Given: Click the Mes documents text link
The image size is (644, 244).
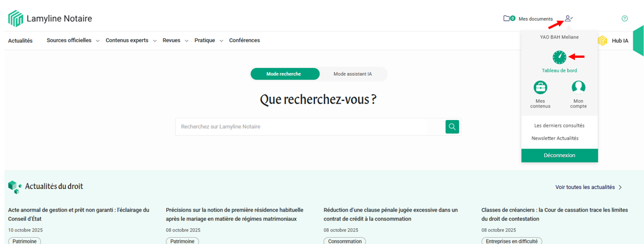Looking at the screenshot, I should click(536, 19).
